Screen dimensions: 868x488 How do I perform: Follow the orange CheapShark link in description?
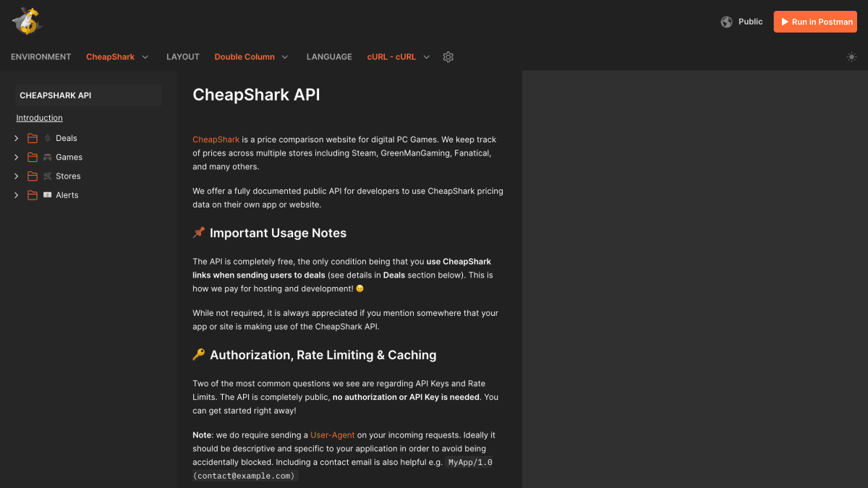pyautogui.click(x=216, y=140)
